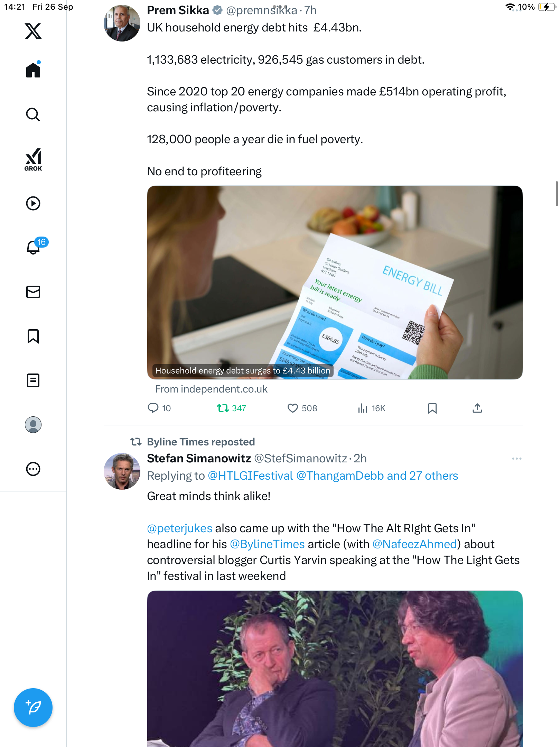Open Direct Messages envelope
The height and width of the screenshot is (747, 560).
tap(33, 292)
